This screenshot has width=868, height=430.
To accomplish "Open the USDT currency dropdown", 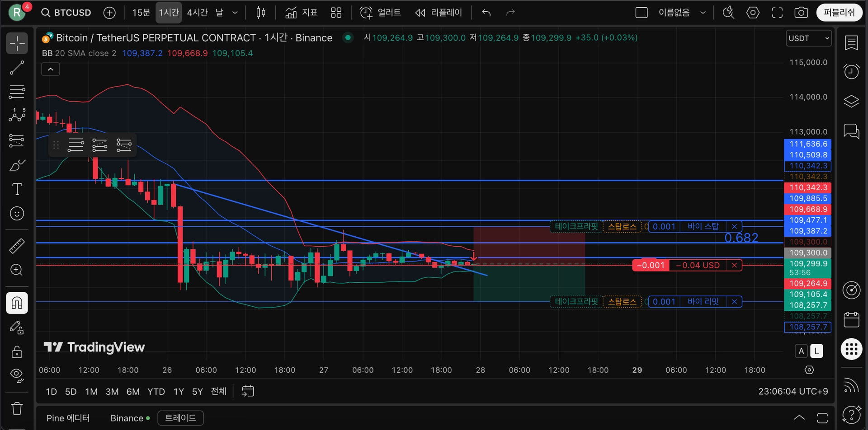I will 809,38.
